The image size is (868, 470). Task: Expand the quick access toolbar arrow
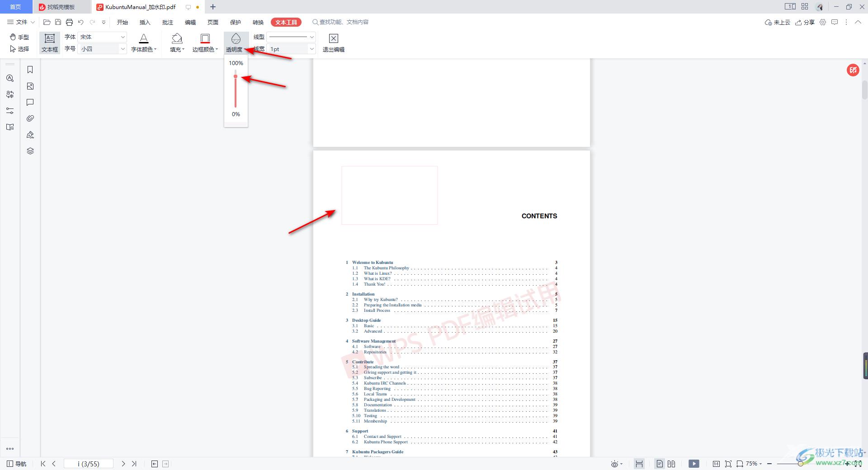click(104, 22)
